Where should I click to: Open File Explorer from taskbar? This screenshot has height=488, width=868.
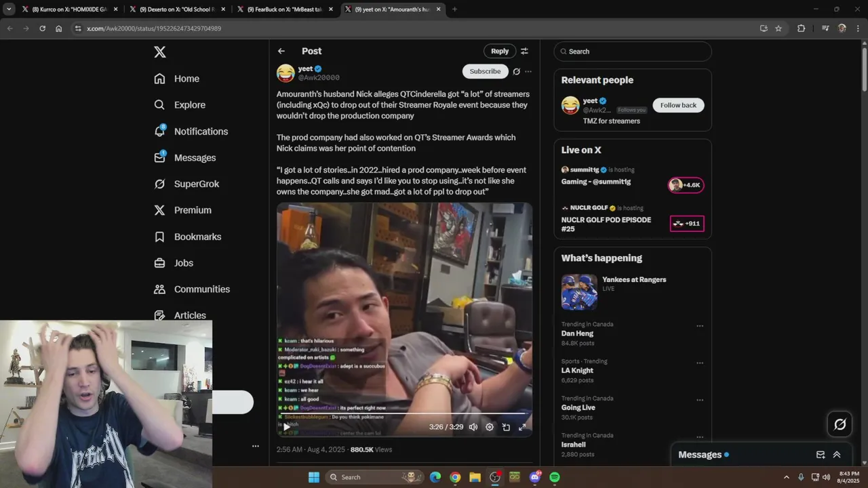point(475,477)
